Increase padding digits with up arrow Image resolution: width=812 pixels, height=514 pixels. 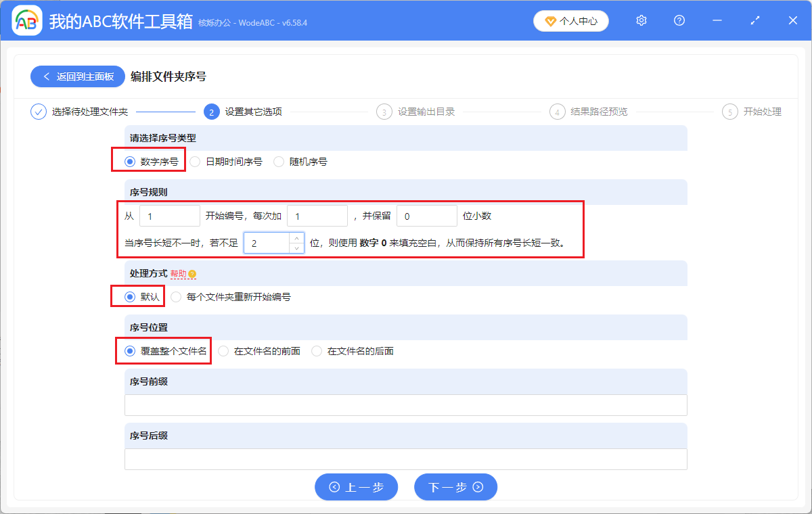[x=296, y=237]
